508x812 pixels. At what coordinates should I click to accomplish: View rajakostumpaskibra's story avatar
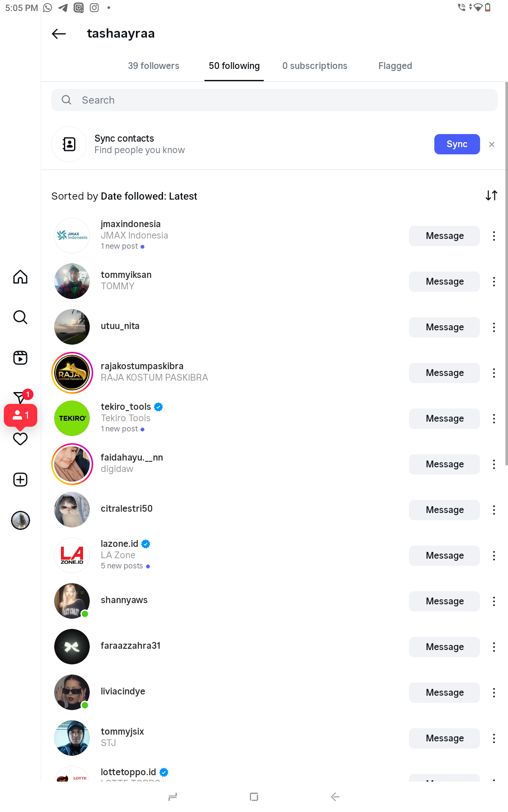pos(72,373)
